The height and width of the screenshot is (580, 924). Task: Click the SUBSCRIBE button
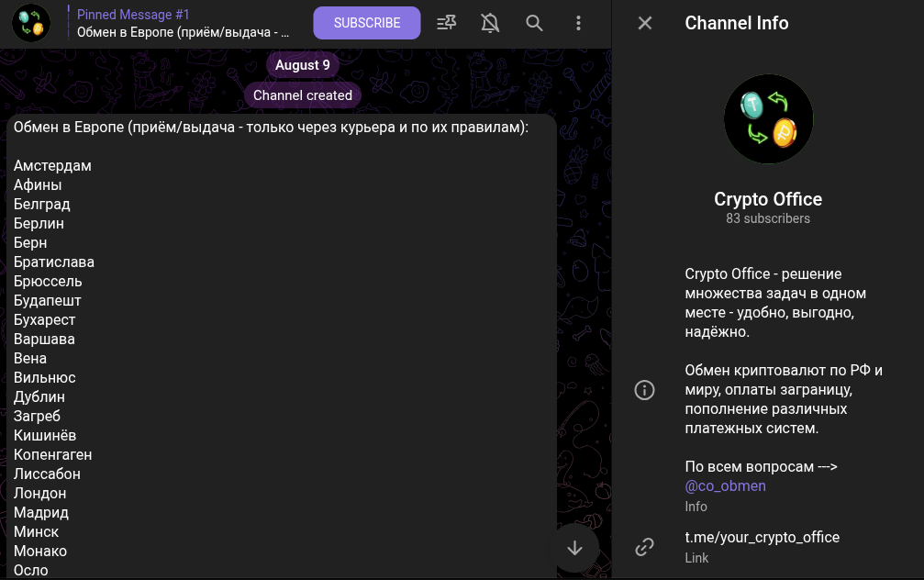point(367,23)
